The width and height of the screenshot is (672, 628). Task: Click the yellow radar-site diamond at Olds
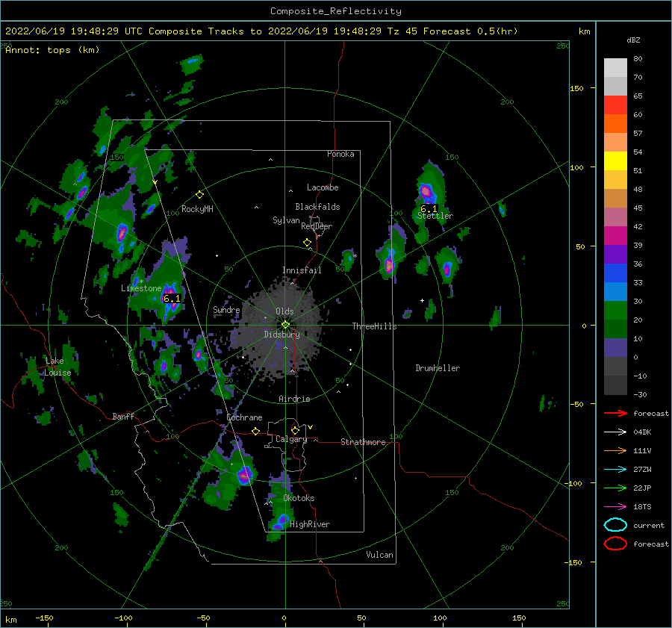click(x=285, y=325)
